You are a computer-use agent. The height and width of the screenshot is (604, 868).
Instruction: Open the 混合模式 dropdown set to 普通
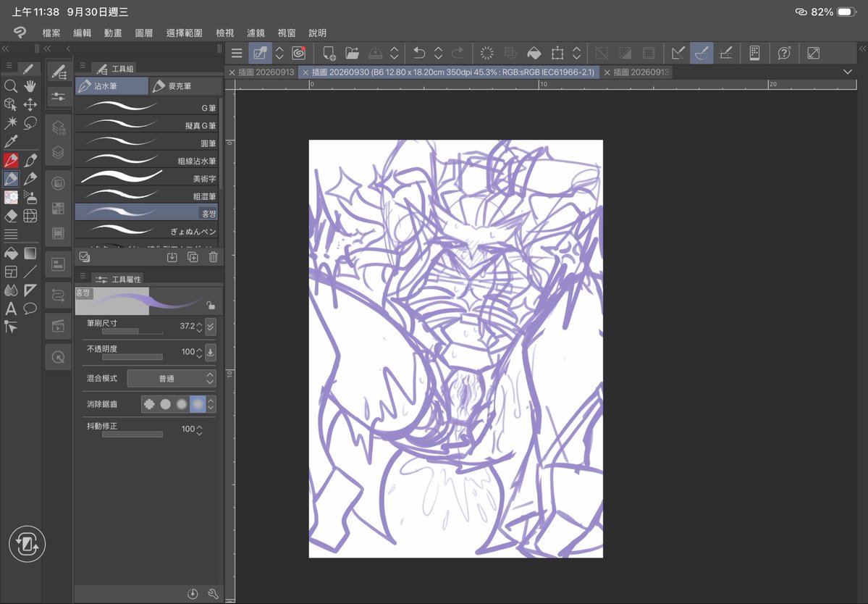pos(171,379)
